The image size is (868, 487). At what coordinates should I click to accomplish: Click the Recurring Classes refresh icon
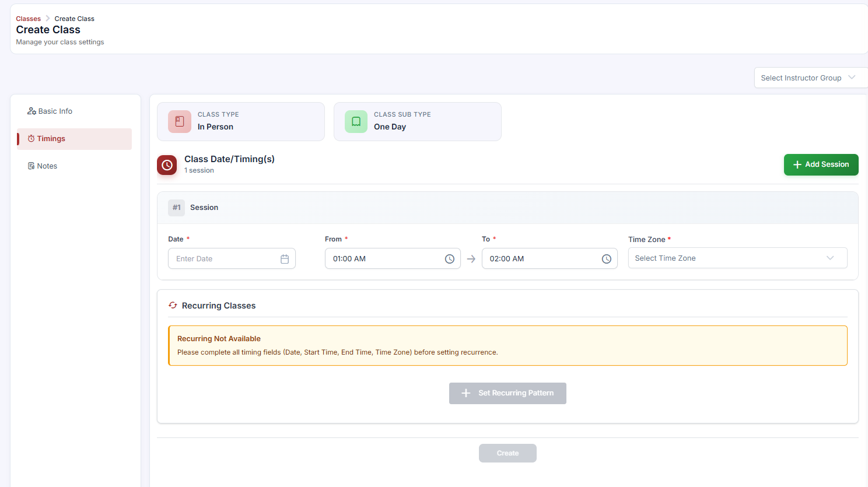(x=173, y=305)
